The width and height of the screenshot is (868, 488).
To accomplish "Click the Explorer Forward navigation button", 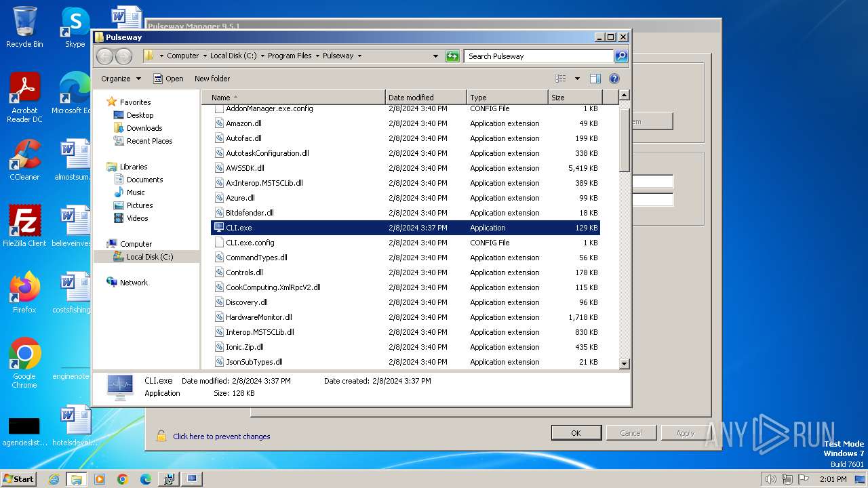I will [x=123, y=56].
